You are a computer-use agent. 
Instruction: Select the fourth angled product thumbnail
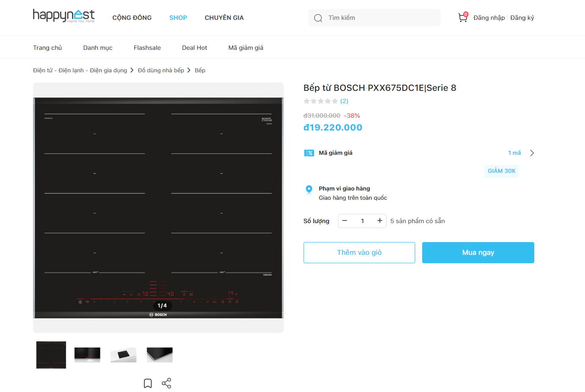[x=160, y=355]
